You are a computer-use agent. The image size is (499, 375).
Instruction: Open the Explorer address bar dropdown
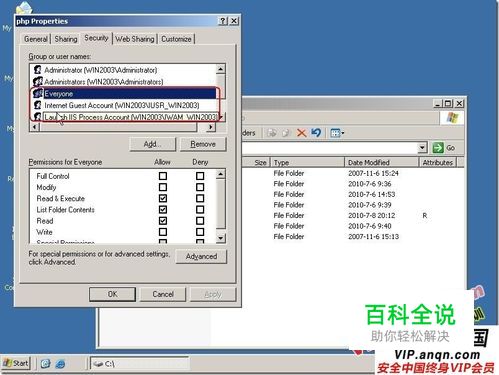(x=422, y=148)
